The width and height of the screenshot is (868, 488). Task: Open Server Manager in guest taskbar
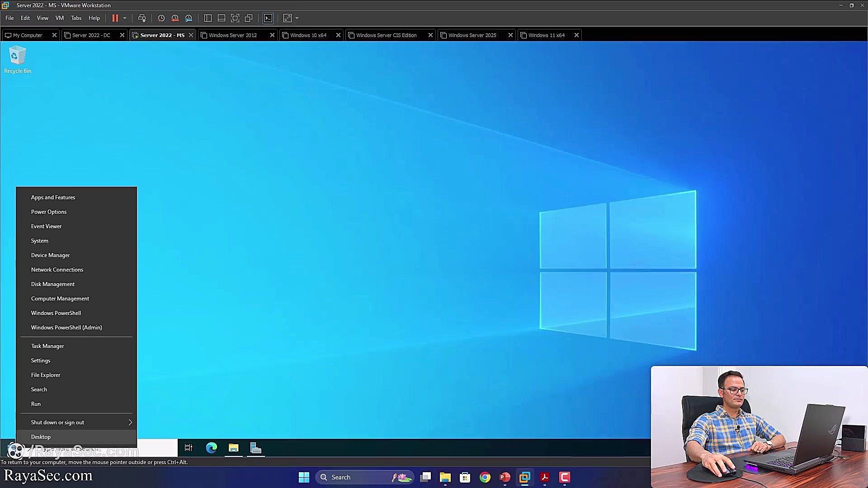click(x=256, y=448)
